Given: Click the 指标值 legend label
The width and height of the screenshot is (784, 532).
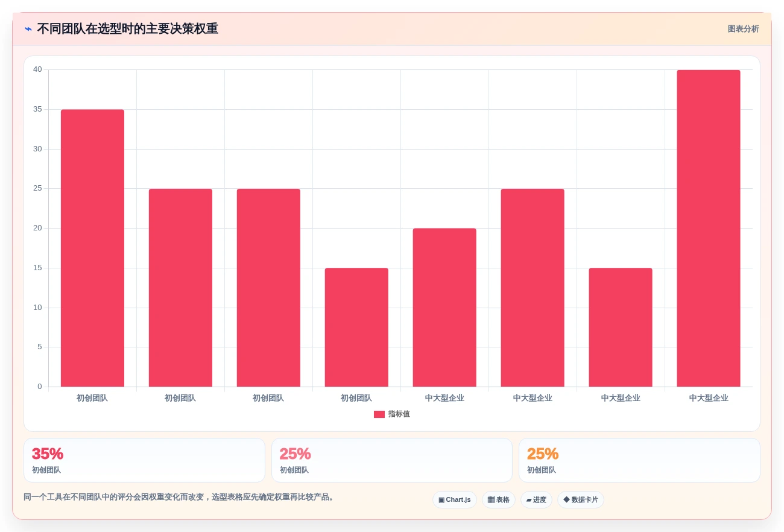Looking at the screenshot, I should tap(399, 414).
